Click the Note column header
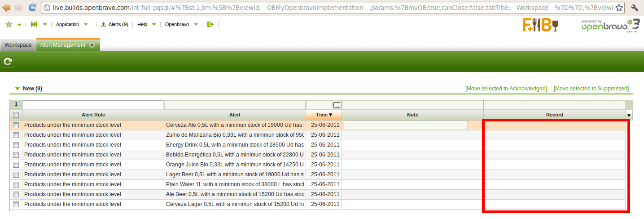Screen dimensions: 644x219 [412, 115]
